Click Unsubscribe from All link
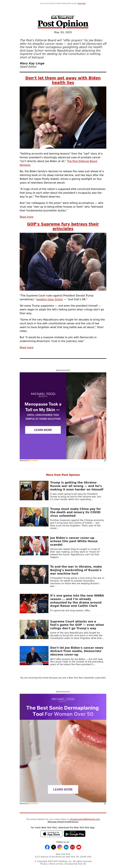Screen dimensions: 126x868 click(x=75, y=864)
